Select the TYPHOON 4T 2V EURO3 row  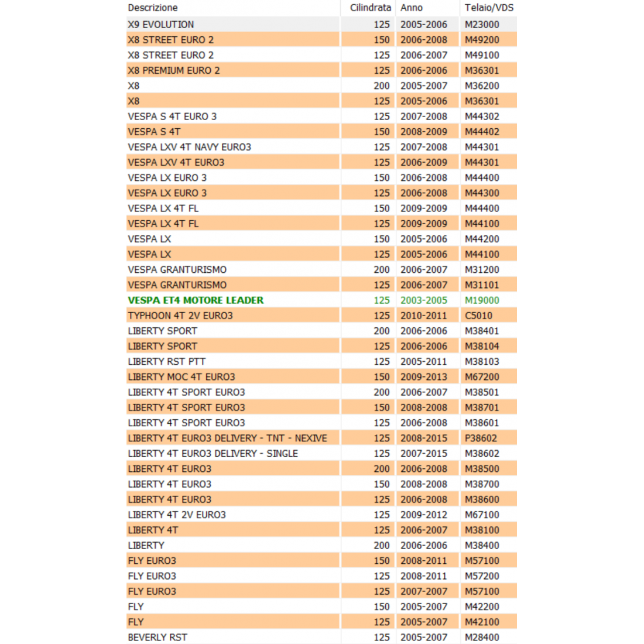[x=180, y=316]
